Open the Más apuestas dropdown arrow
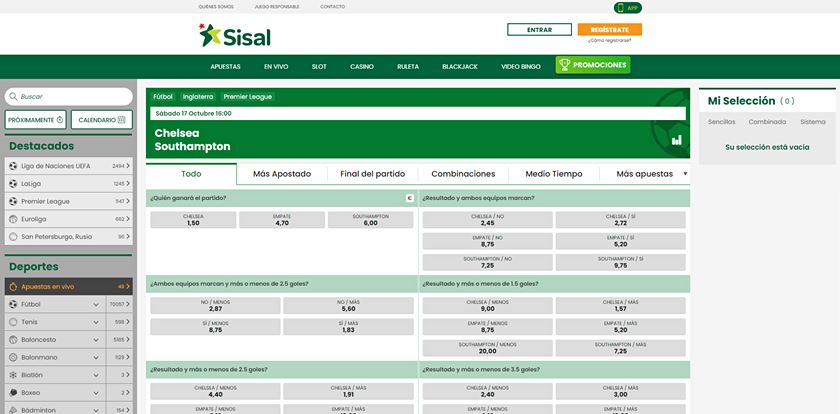Image resolution: width=840 pixels, height=414 pixels. (685, 174)
